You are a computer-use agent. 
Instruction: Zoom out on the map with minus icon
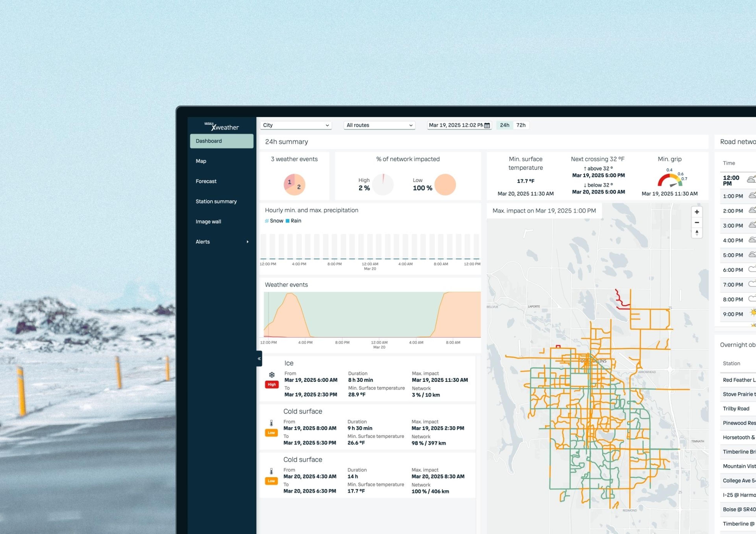click(x=697, y=222)
